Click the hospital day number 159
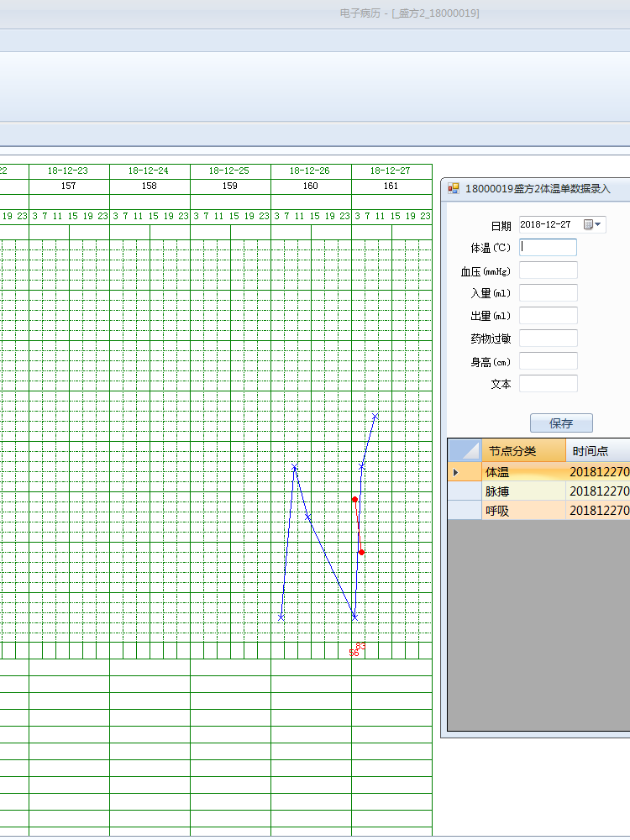Screen dimensions: 630x840 [230, 186]
